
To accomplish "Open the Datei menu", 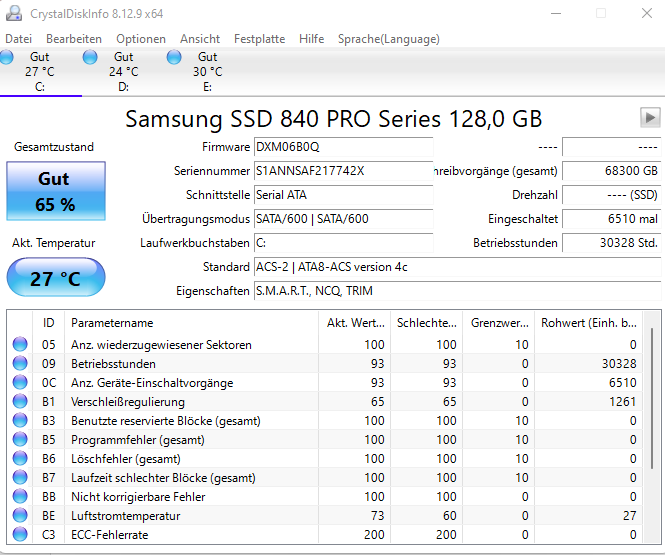I will click(18, 39).
